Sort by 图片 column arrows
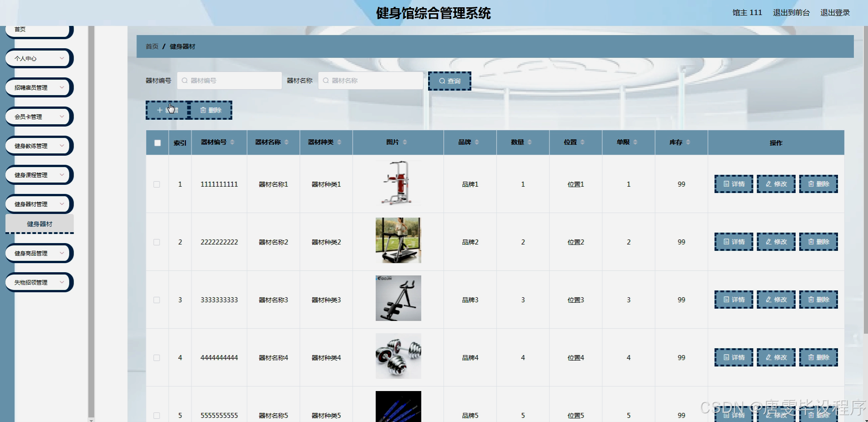 [405, 142]
